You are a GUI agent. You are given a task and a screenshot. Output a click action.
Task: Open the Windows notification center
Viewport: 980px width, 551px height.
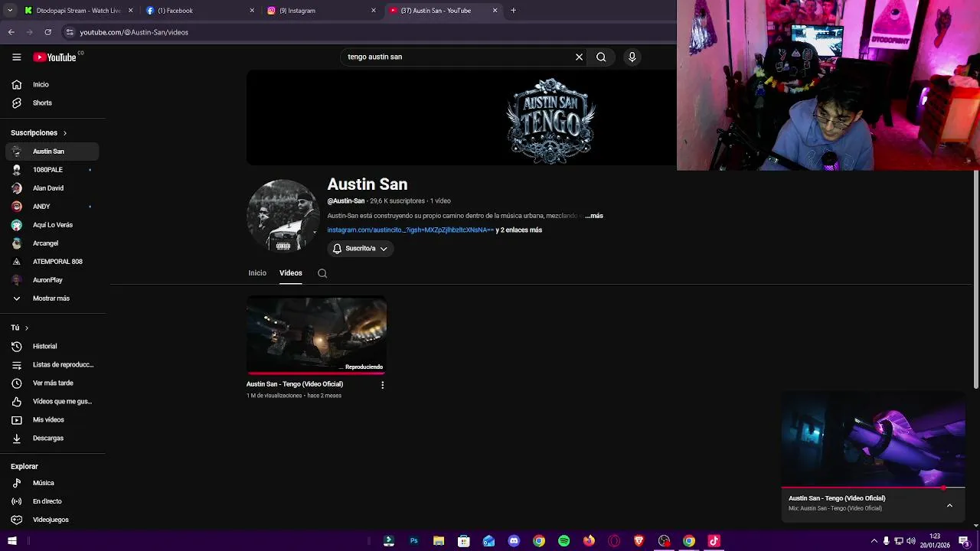coord(964,541)
